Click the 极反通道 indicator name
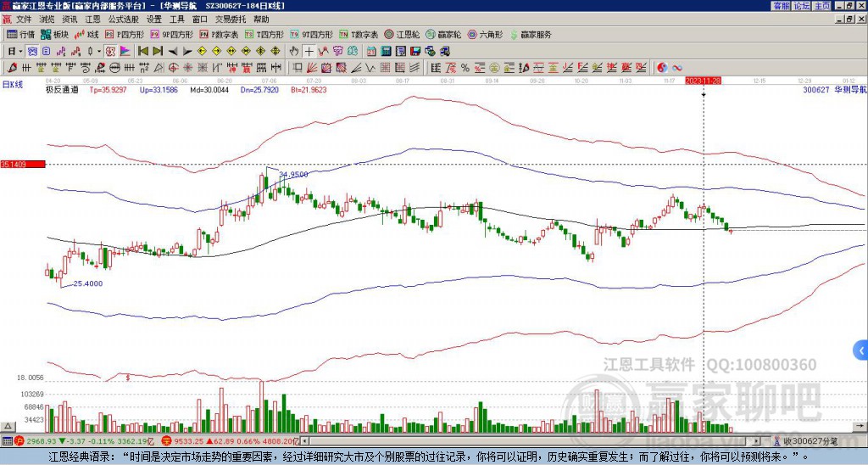Screen dimensions: 868x465 [x=62, y=89]
